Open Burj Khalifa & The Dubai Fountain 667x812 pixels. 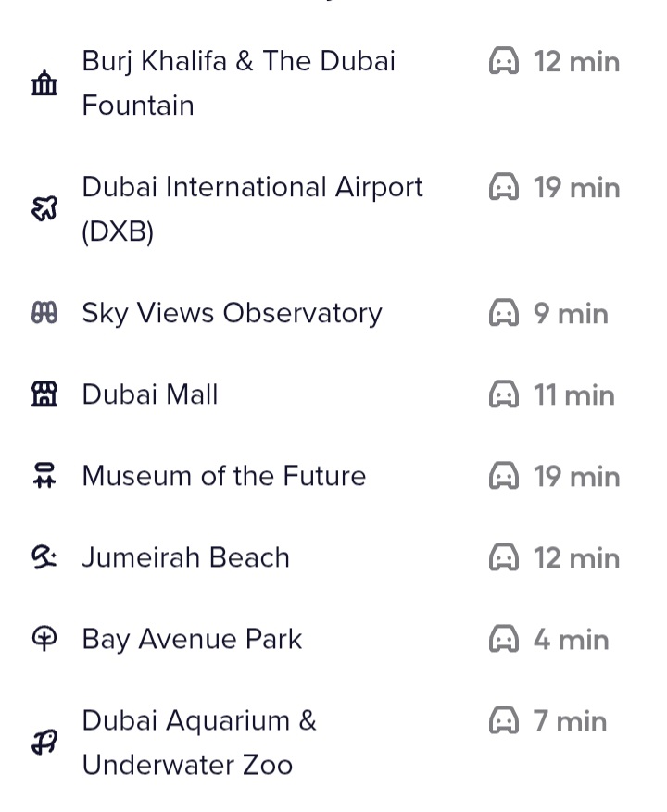point(238,83)
